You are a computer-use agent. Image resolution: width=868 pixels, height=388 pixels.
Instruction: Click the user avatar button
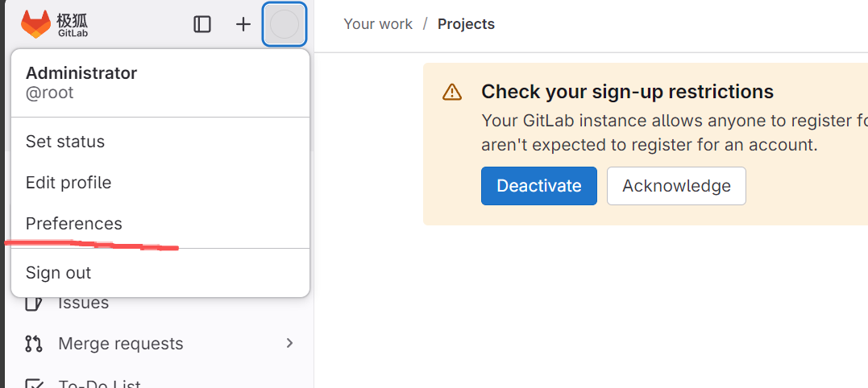(284, 24)
